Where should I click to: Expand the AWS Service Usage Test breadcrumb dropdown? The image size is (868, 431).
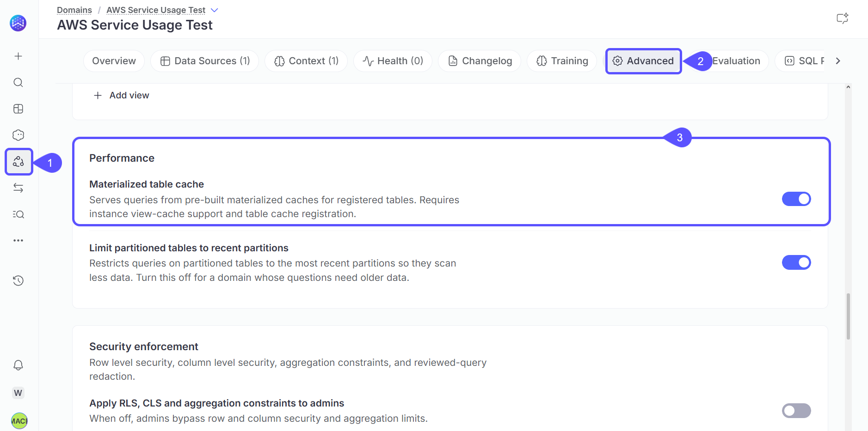(214, 10)
